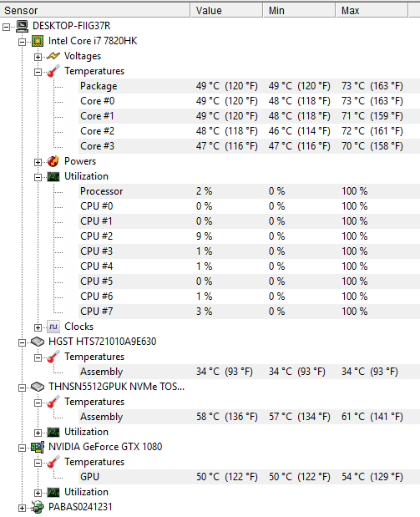Viewport: 420px width, 517px height.
Task: Click the NVIDIA GeForce GTX 1080 card icon
Action: [38, 447]
